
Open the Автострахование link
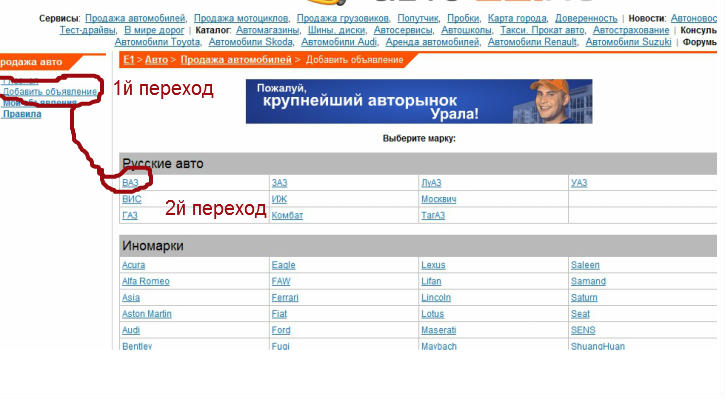pos(631,30)
